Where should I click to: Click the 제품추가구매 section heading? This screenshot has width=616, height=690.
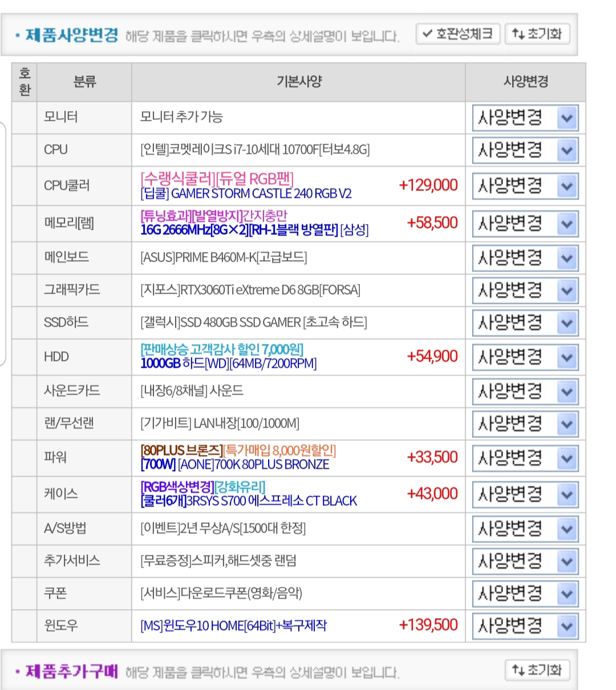[x=72, y=671]
